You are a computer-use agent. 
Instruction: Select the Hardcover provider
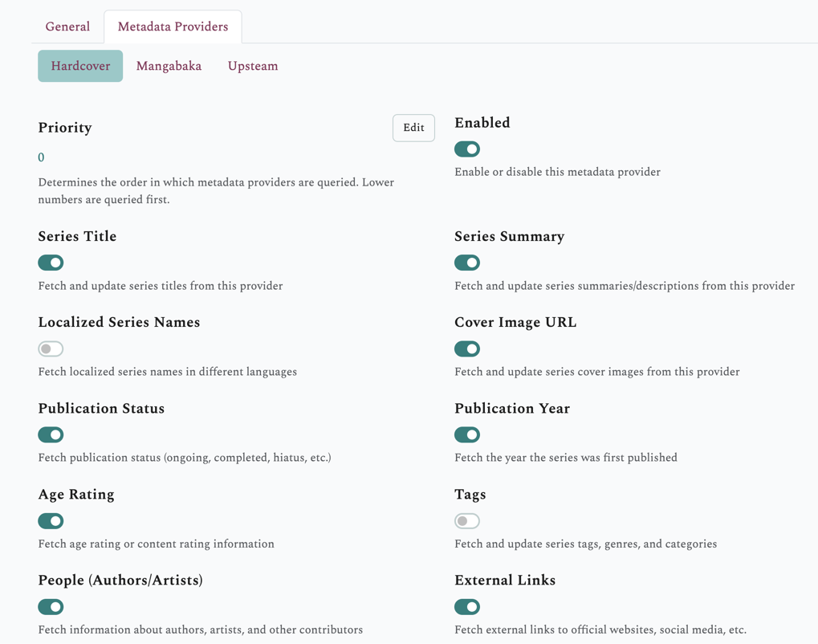(x=79, y=66)
